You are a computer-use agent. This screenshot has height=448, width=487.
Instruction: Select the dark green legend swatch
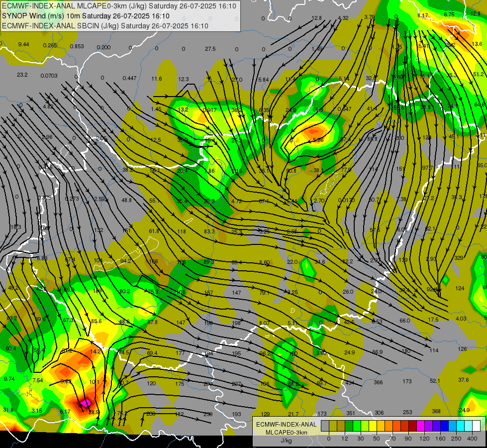pos(349,426)
